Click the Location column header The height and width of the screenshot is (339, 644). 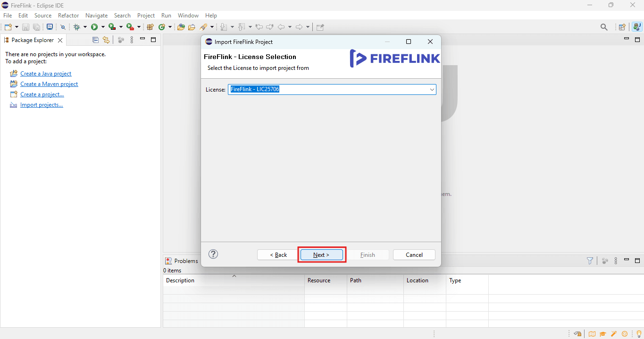[425, 280]
